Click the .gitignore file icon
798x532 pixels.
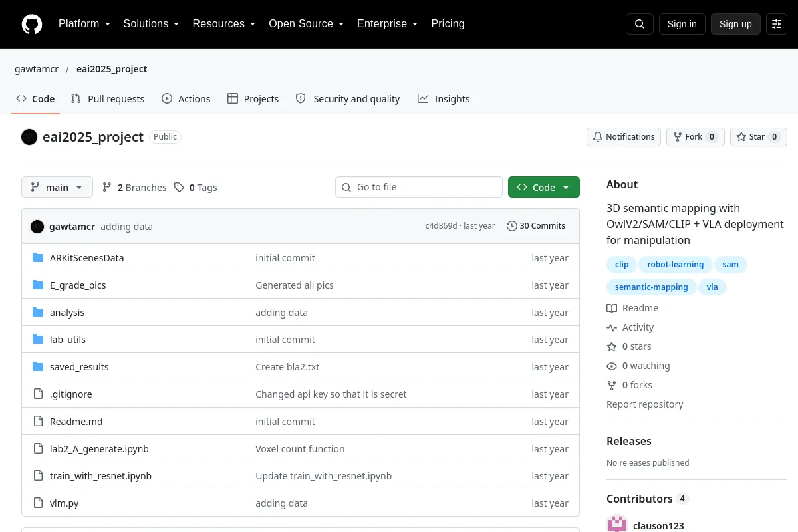coord(38,394)
